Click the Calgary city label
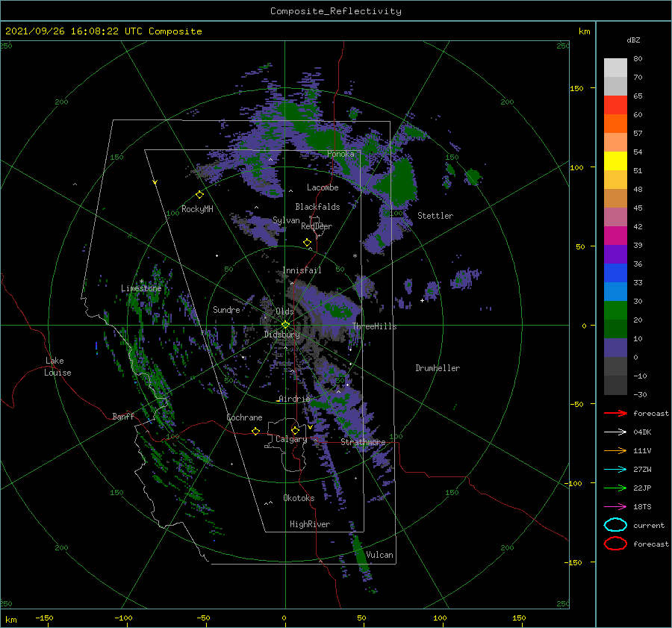The width and height of the screenshot is (672, 628). coord(291,439)
